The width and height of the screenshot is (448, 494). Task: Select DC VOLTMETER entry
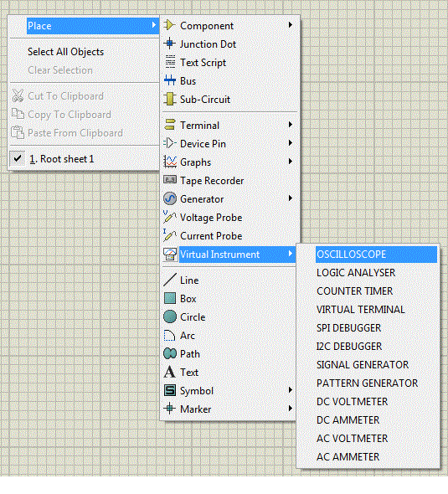[x=352, y=401]
